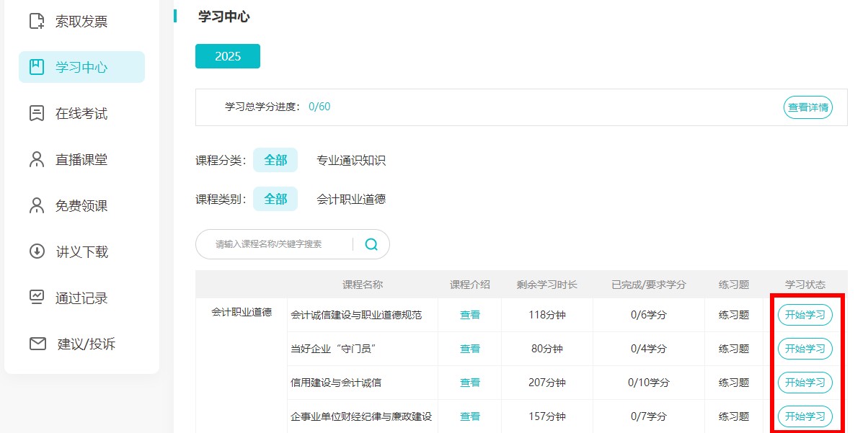Viewport: 868px width, 433px height.
Task: Click the person icon beside 直播课堂
Action: (x=37, y=159)
